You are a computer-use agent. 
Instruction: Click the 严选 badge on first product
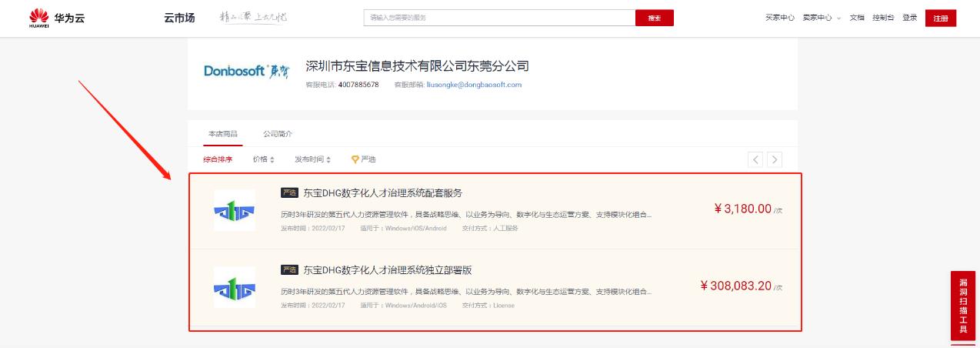(289, 193)
